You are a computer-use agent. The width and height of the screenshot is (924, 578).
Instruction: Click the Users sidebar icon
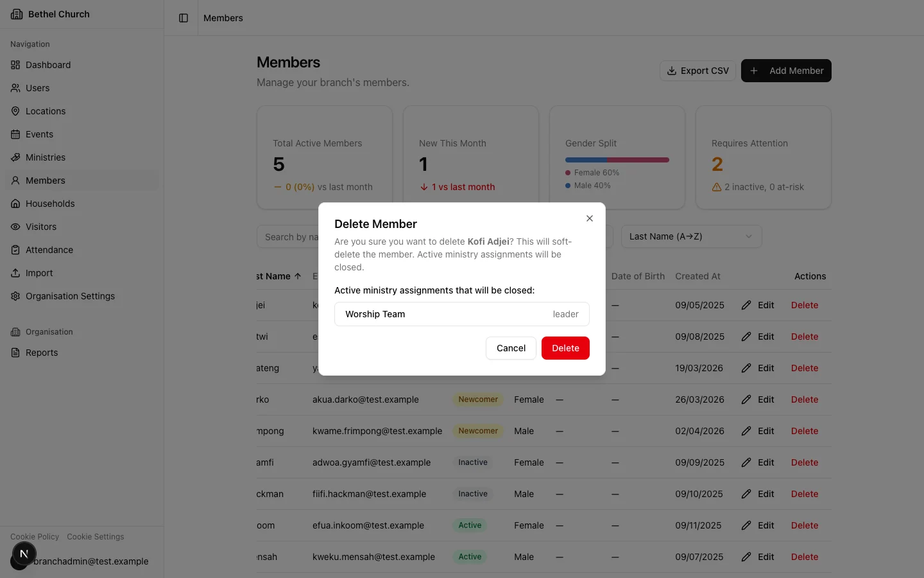click(15, 88)
